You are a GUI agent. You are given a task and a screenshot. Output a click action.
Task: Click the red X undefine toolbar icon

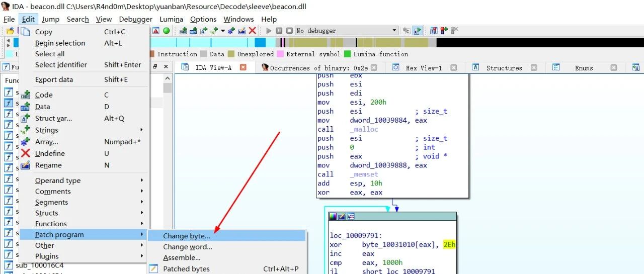tap(252, 31)
